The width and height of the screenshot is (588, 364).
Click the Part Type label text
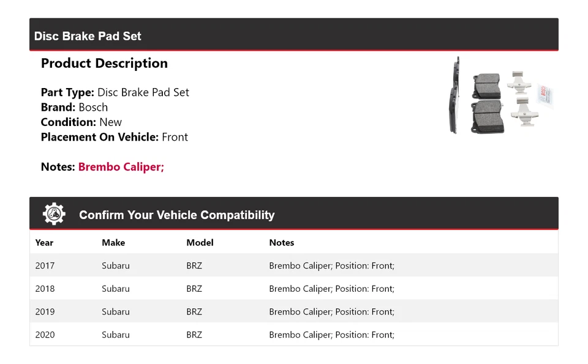coord(67,92)
